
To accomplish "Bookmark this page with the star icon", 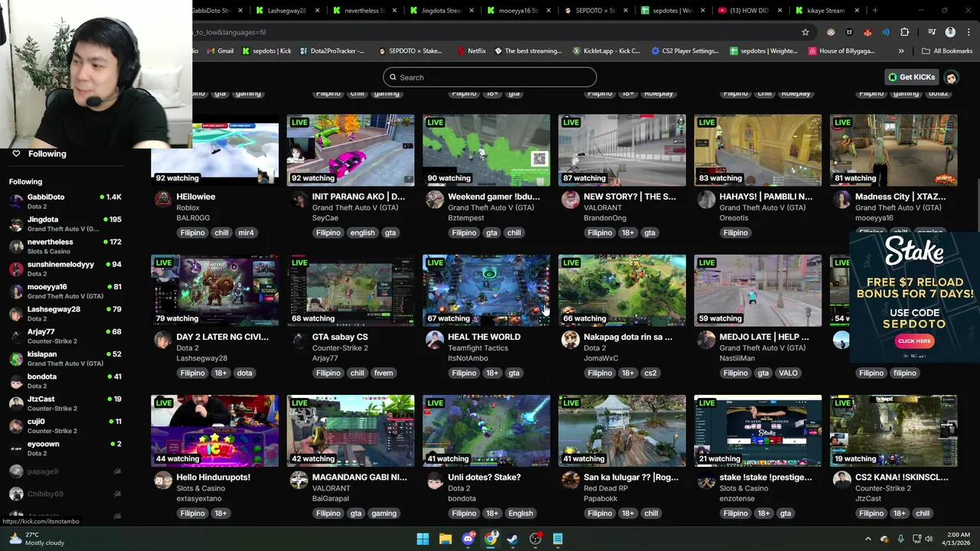I will tap(805, 32).
